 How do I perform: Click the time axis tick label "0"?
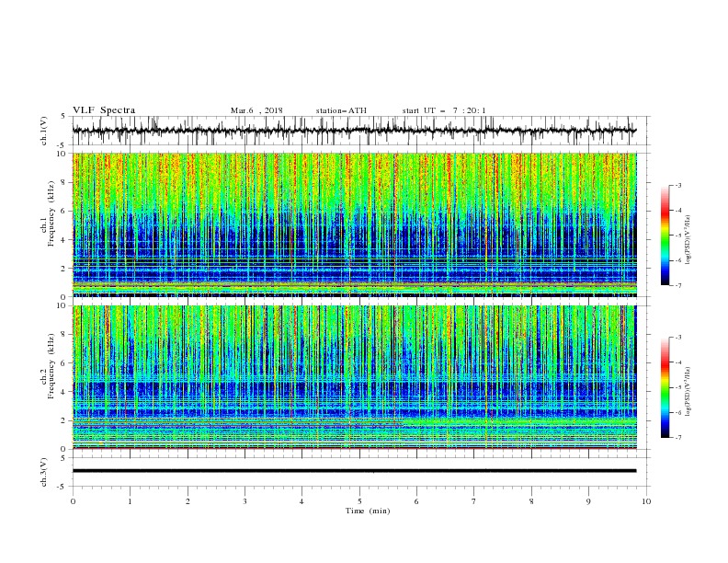click(73, 501)
